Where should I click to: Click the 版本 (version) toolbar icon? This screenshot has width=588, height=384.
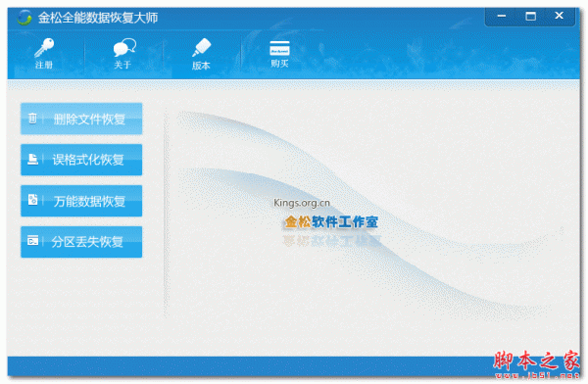(202, 54)
